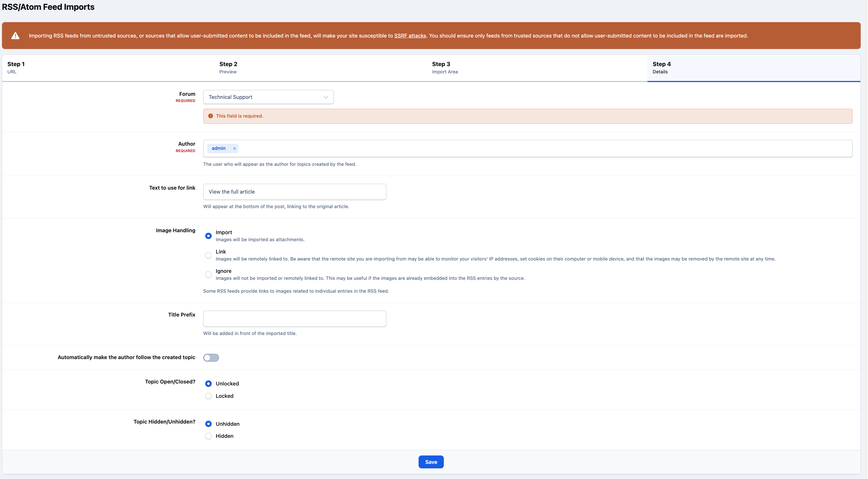Open the SSRF attacks link
The image size is (868, 479).
coord(410,36)
